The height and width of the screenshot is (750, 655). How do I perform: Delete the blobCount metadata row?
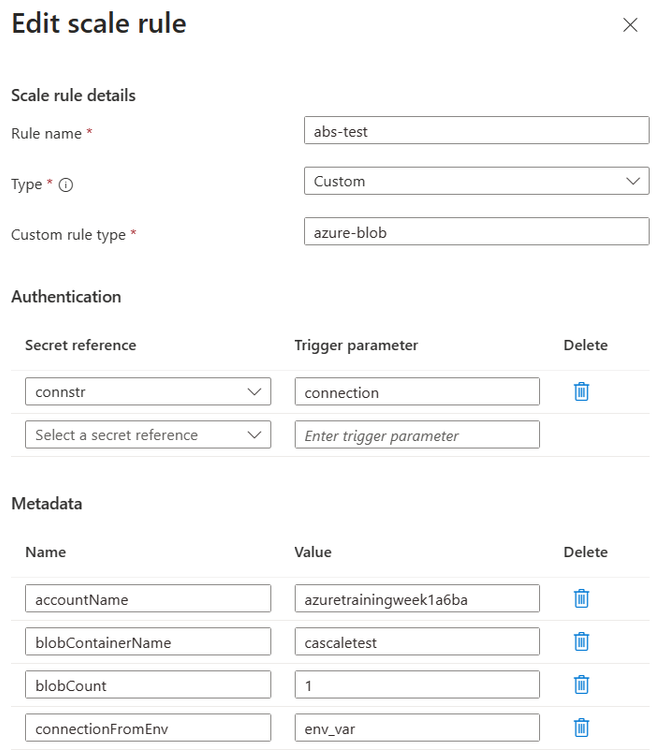581,684
